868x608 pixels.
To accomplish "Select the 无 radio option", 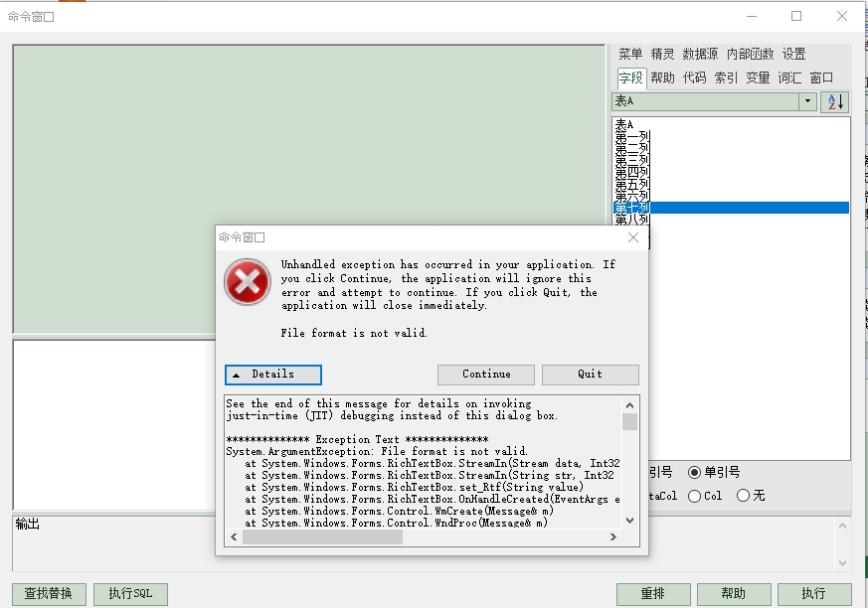I will [x=751, y=496].
